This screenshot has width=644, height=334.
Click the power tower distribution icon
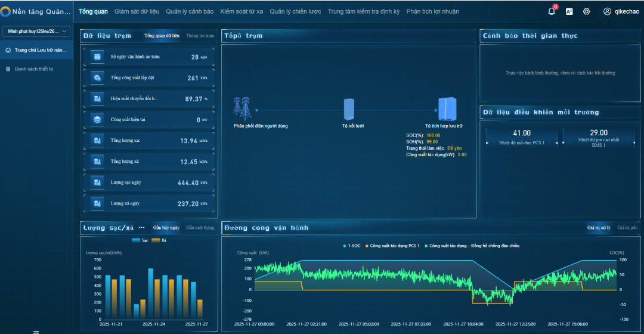click(x=241, y=109)
